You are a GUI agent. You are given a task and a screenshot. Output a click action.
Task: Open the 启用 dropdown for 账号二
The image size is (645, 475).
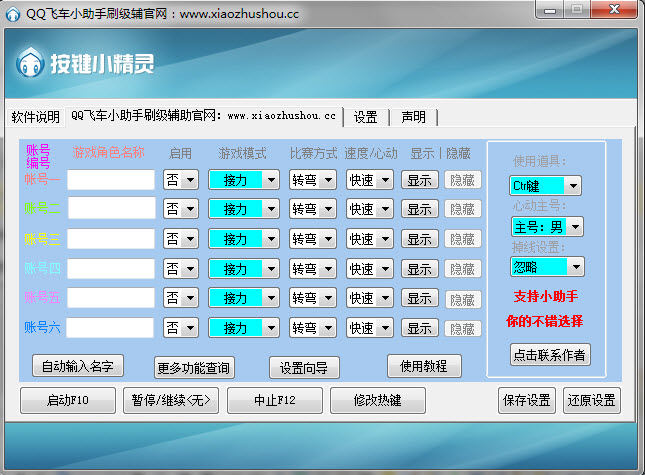(181, 209)
